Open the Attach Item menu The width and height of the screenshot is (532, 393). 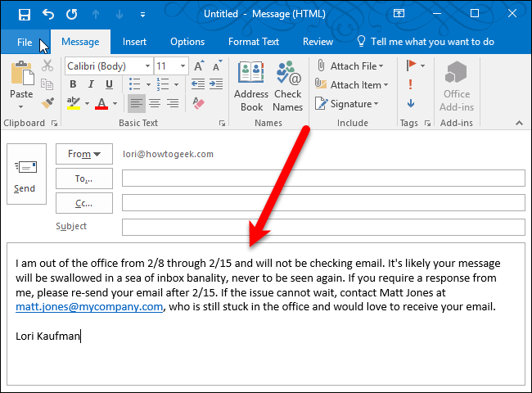click(351, 85)
